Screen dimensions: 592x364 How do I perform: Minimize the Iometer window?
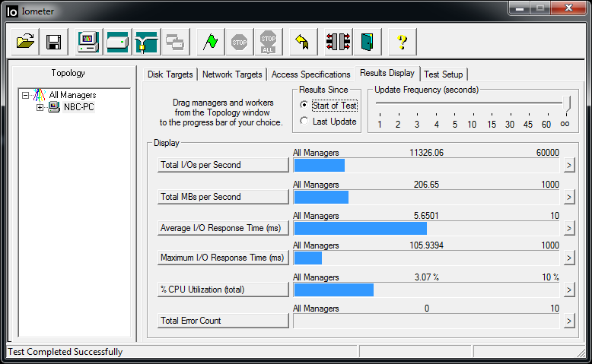pyautogui.click(x=520, y=8)
